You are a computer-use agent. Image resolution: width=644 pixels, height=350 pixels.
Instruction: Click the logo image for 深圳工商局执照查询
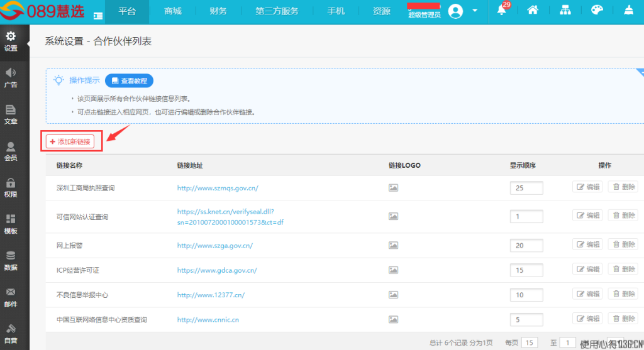pyautogui.click(x=394, y=188)
